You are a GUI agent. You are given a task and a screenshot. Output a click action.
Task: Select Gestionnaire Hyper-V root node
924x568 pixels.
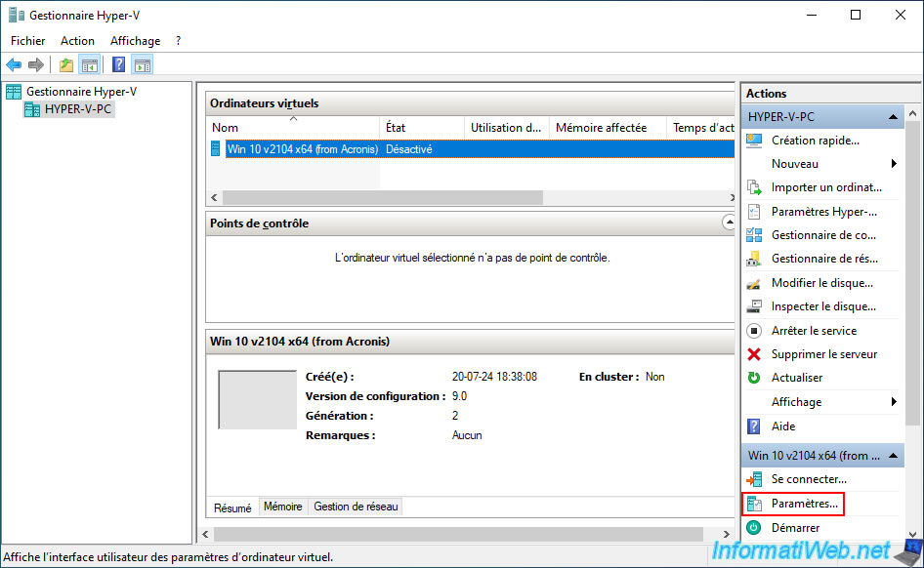pos(81,92)
